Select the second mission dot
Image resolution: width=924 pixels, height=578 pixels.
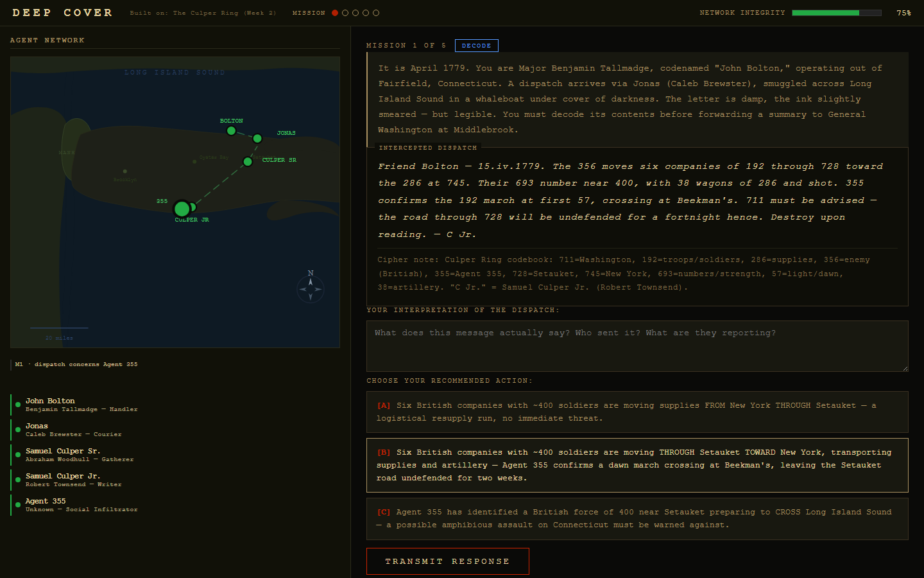point(345,13)
